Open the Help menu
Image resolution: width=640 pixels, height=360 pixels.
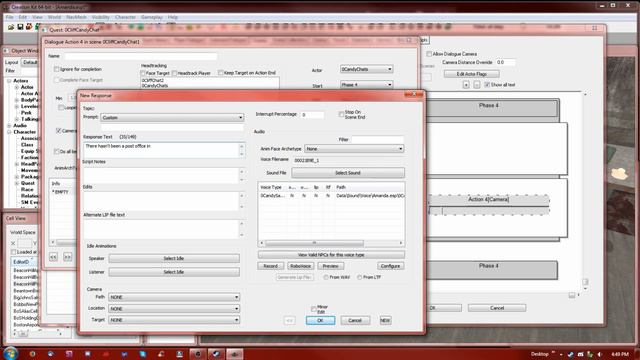point(173,17)
